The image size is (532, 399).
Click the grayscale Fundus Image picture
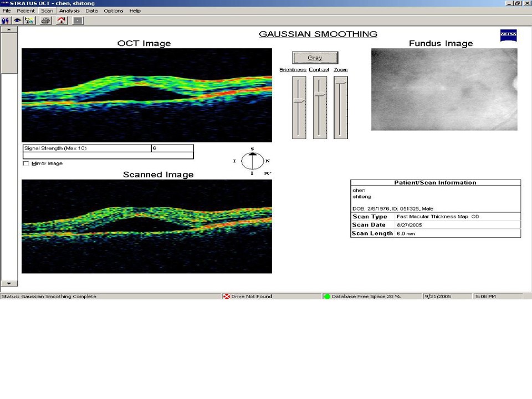444,89
